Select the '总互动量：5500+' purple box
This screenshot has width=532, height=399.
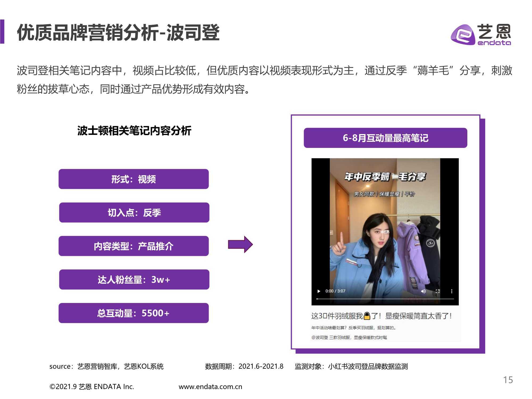pos(134,313)
